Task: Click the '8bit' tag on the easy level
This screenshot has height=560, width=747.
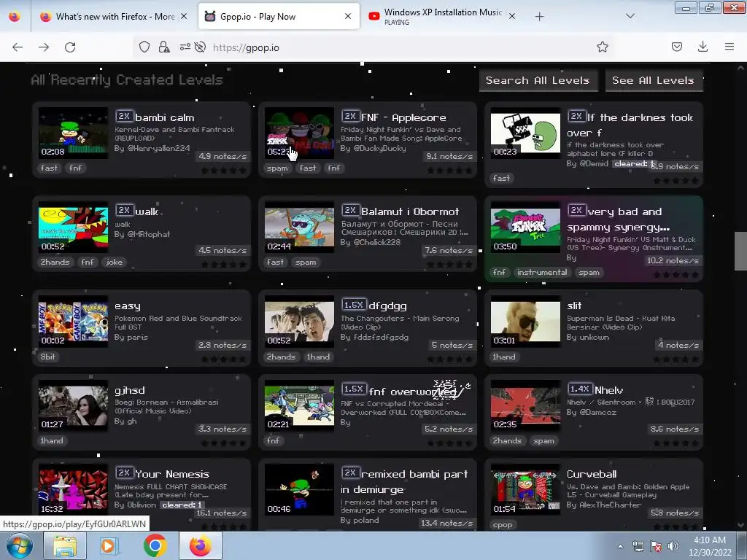Action: click(x=47, y=357)
